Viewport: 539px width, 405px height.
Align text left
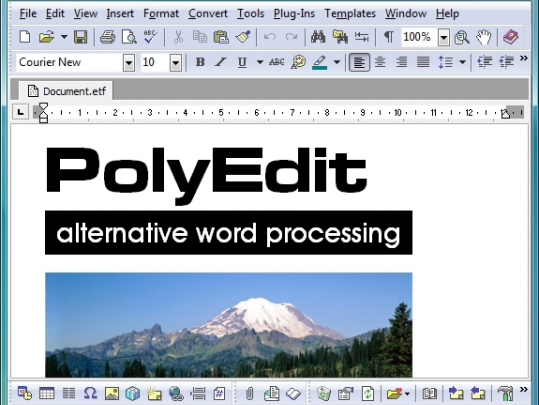tap(359, 62)
